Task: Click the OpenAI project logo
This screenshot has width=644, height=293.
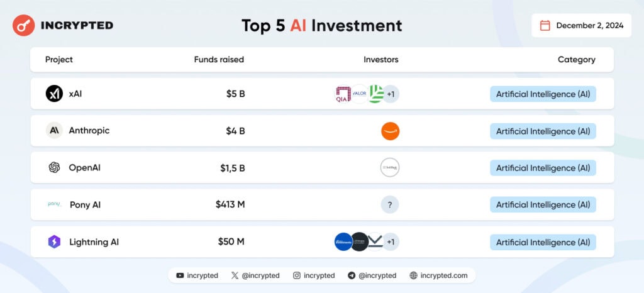Action: coord(54,167)
